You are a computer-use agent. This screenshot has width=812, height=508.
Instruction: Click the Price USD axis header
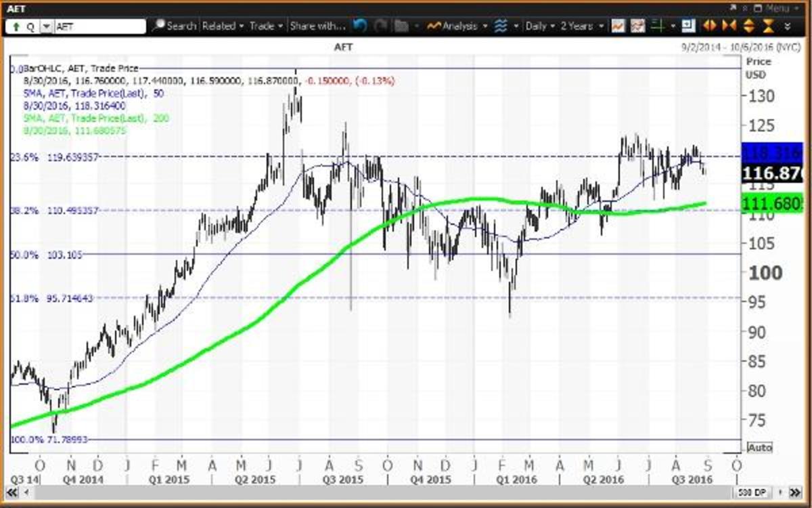click(x=758, y=68)
